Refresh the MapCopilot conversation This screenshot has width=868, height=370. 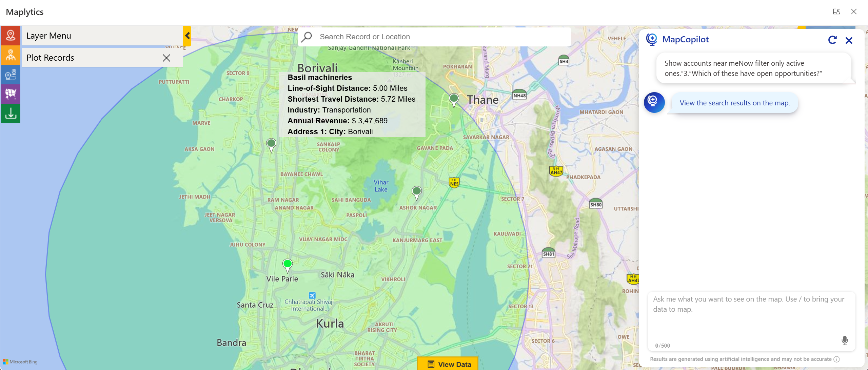(x=832, y=40)
